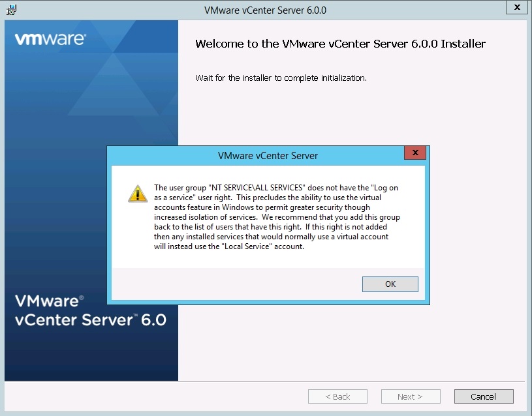Click the 'Welcome to the VMware vCenter Server' heading

click(x=340, y=44)
